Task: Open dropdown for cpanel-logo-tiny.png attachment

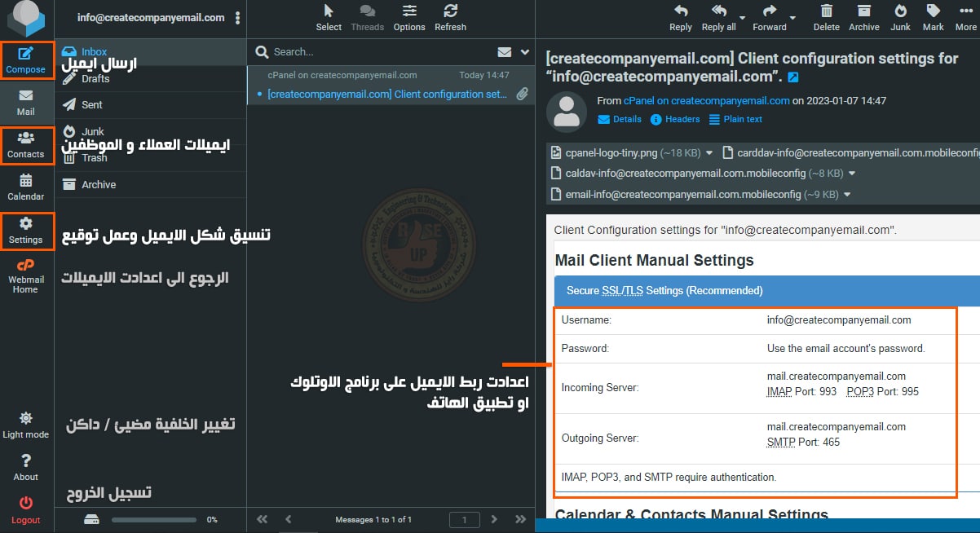Action: [x=709, y=152]
